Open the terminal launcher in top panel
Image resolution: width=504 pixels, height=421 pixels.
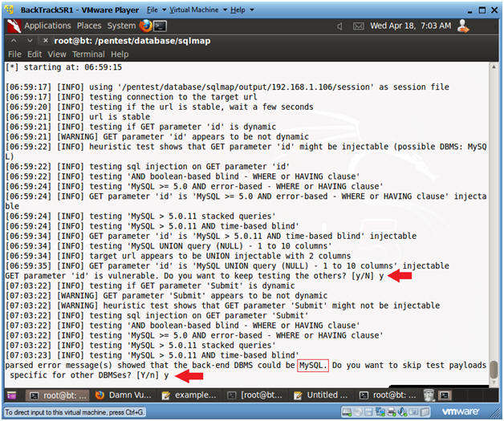[160, 26]
